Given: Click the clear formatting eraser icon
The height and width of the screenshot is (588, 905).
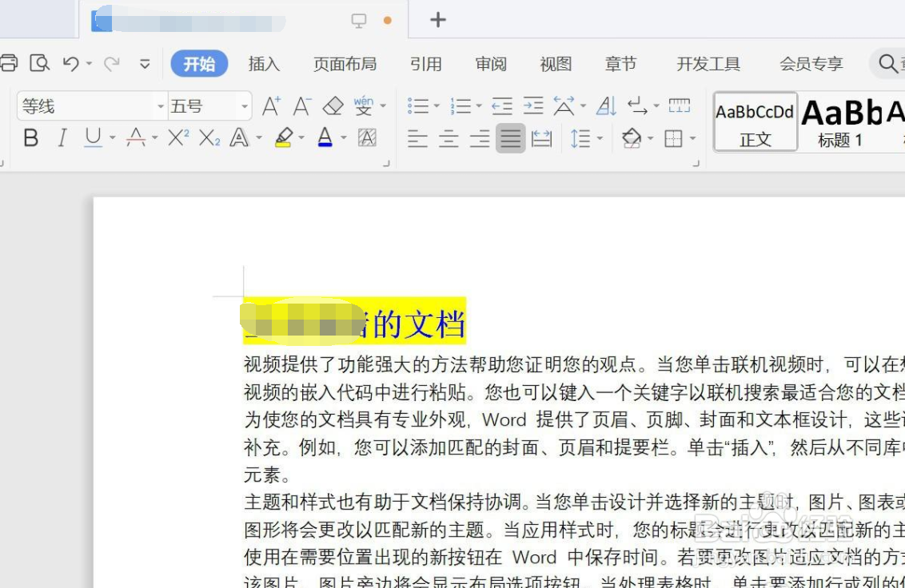Looking at the screenshot, I should [332, 105].
